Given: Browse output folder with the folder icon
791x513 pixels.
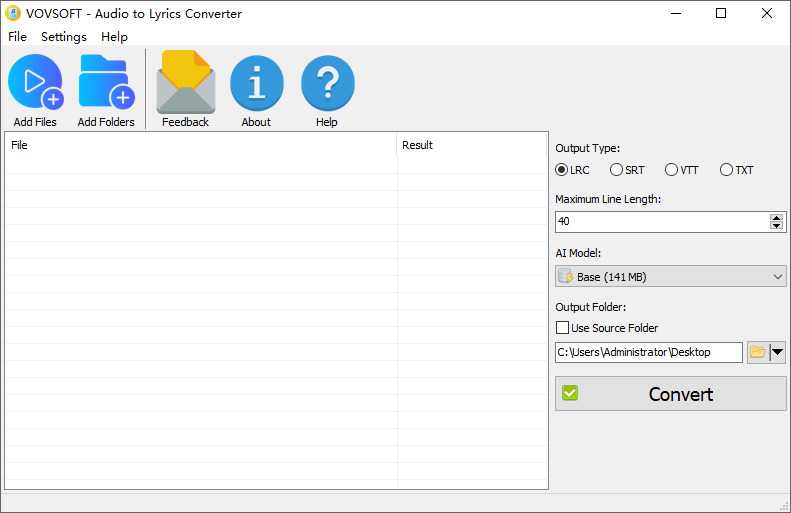Looking at the screenshot, I should pos(758,352).
